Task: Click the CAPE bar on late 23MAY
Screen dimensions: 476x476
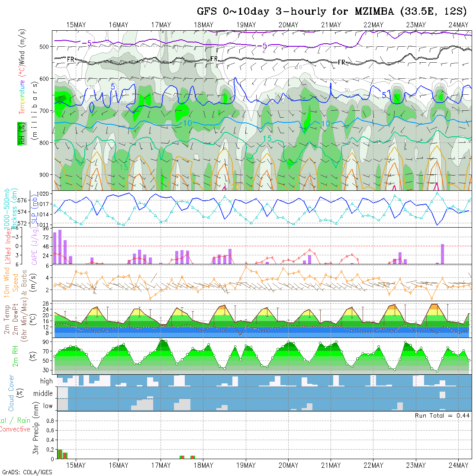Action: click(x=443, y=254)
